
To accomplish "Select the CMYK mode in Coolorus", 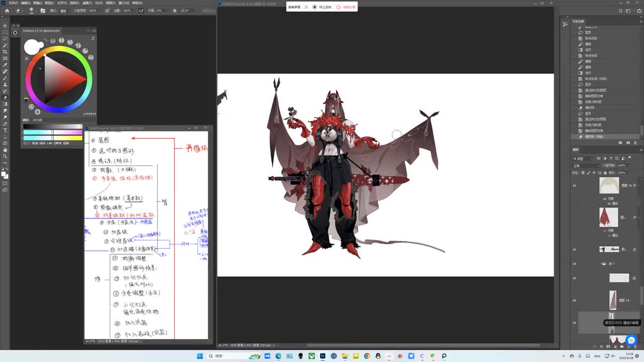I will 57,143.
